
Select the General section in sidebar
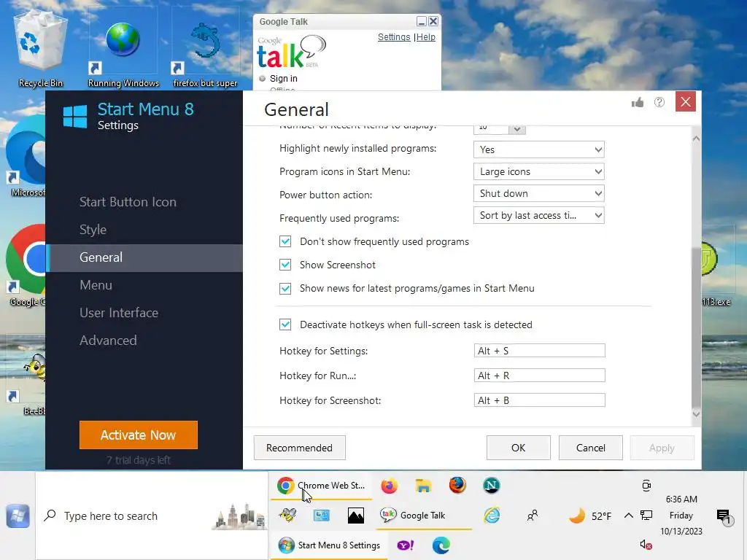coord(144,257)
